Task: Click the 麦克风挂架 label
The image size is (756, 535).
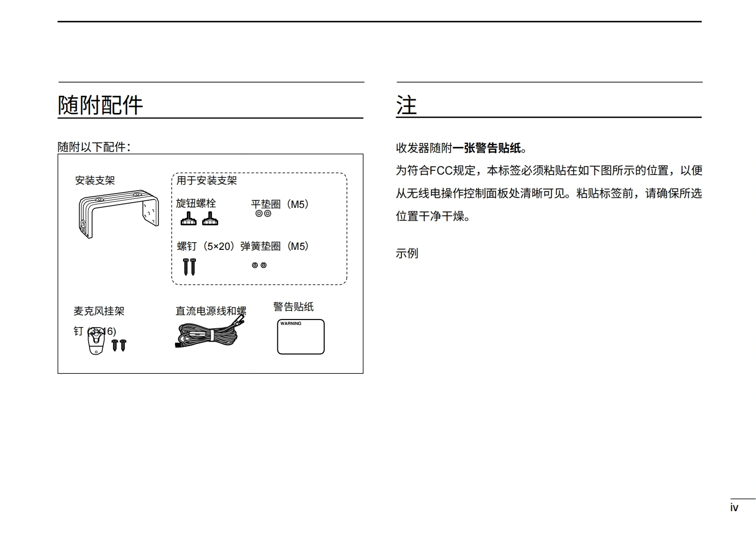Action: (99, 311)
